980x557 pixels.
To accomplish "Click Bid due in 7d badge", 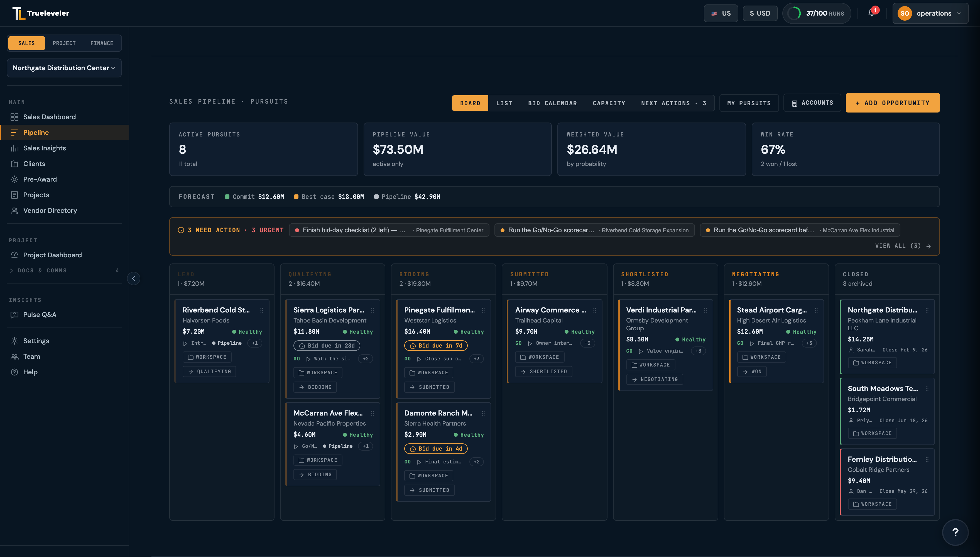I will (x=436, y=346).
